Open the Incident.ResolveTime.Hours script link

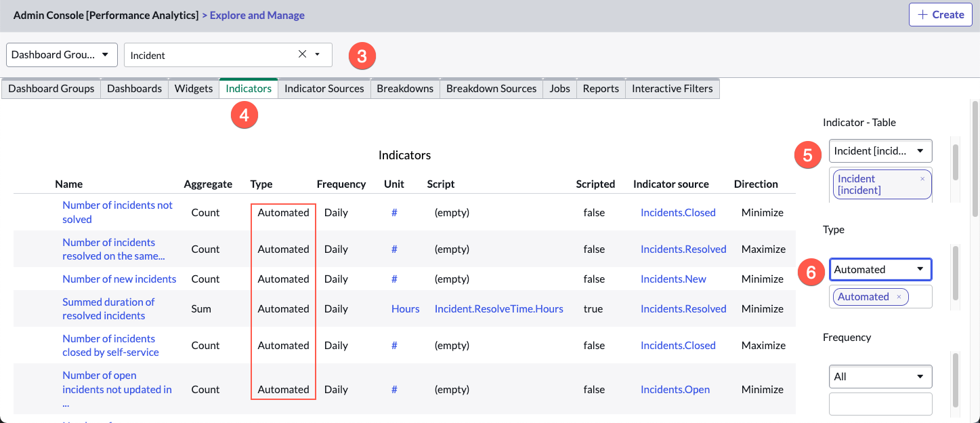(x=499, y=308)
